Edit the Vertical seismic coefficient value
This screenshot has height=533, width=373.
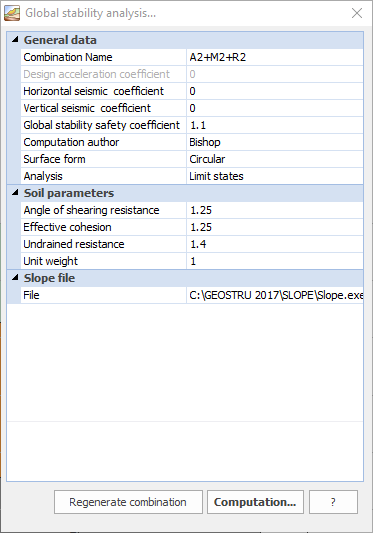(275, 108)
